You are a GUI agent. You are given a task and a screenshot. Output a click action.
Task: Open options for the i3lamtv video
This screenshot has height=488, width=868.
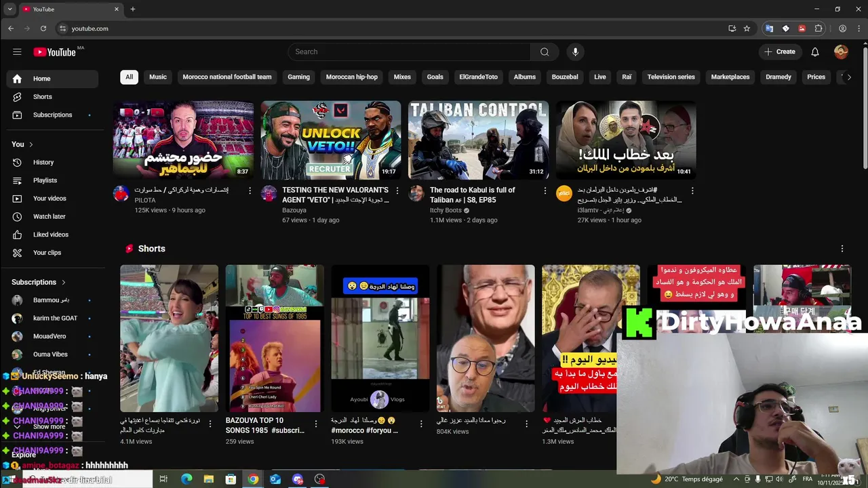coord(692,191)
